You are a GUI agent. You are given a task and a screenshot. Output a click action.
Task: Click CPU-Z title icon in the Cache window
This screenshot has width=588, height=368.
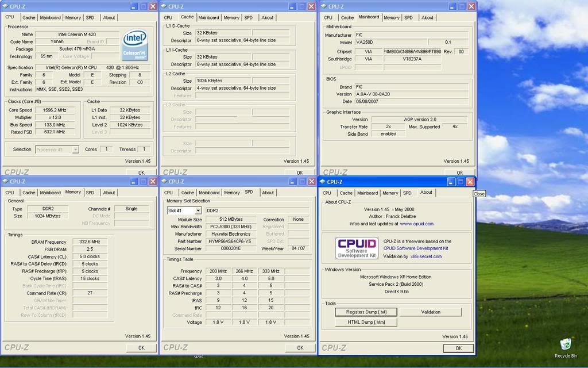164,6
